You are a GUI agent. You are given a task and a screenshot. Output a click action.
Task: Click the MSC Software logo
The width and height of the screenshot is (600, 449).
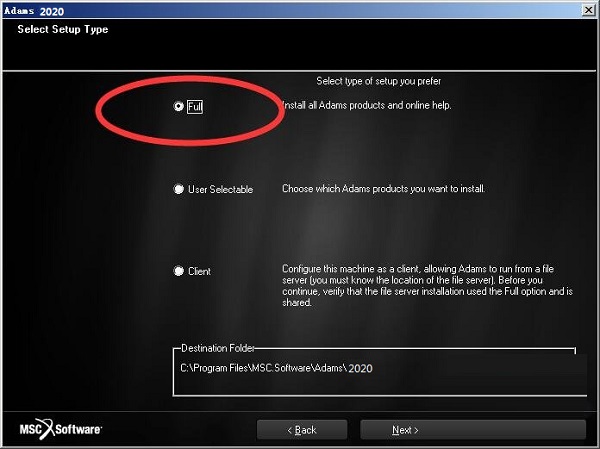pyautogui.click(x=60, y=429)
